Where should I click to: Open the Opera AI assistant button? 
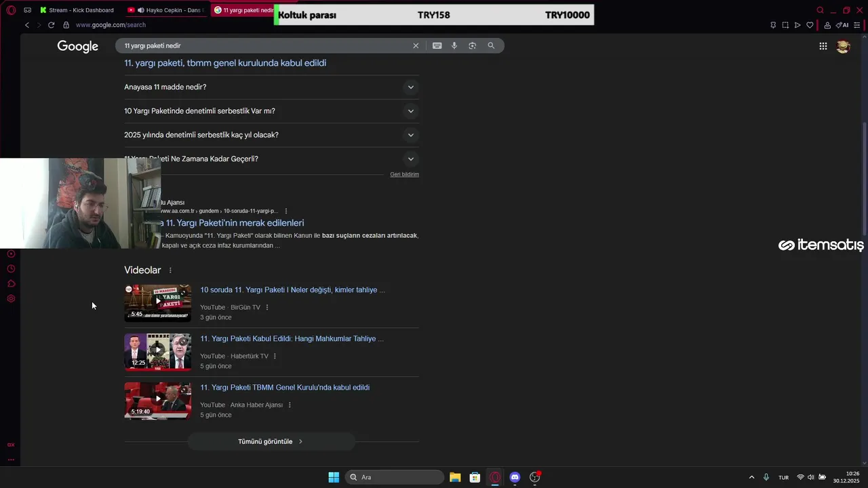pyautogui.click(x=842, y=25)
